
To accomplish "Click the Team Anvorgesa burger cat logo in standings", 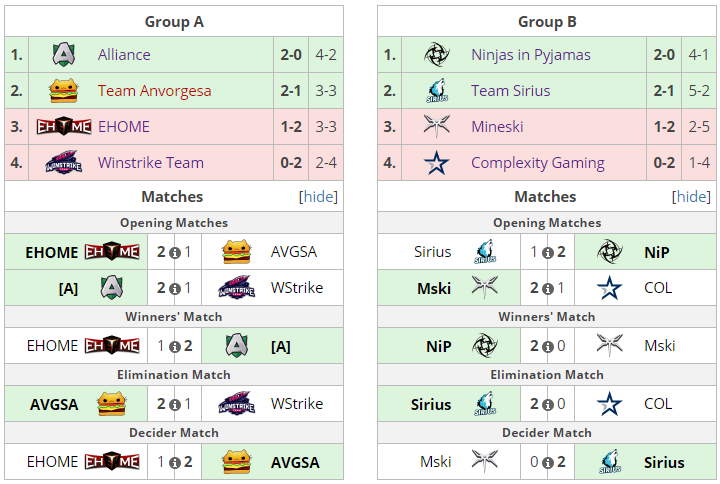I will coord(64,90).
